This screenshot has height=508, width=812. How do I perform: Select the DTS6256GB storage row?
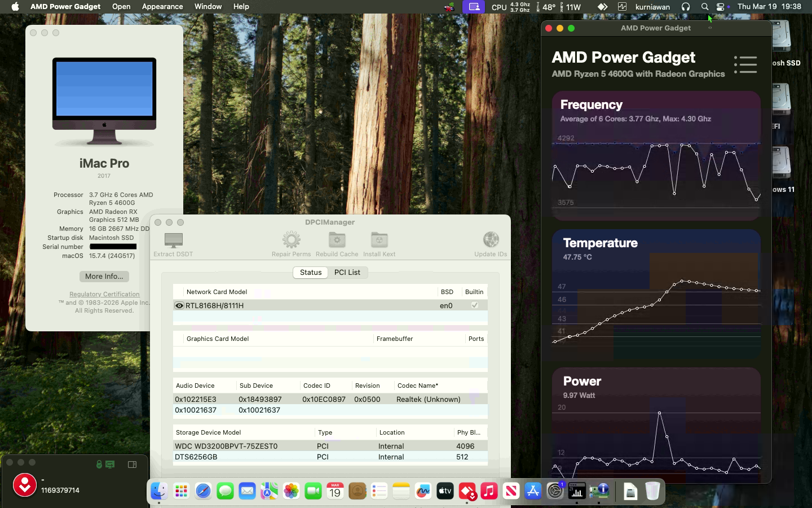tap(330, 457)
